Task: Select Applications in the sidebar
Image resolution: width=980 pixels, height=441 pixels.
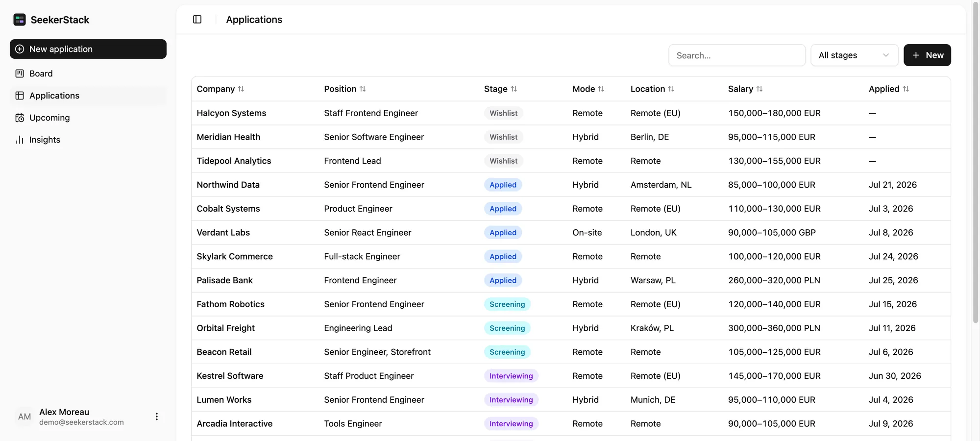Action: pyautogui.click(x=88, y=96)
